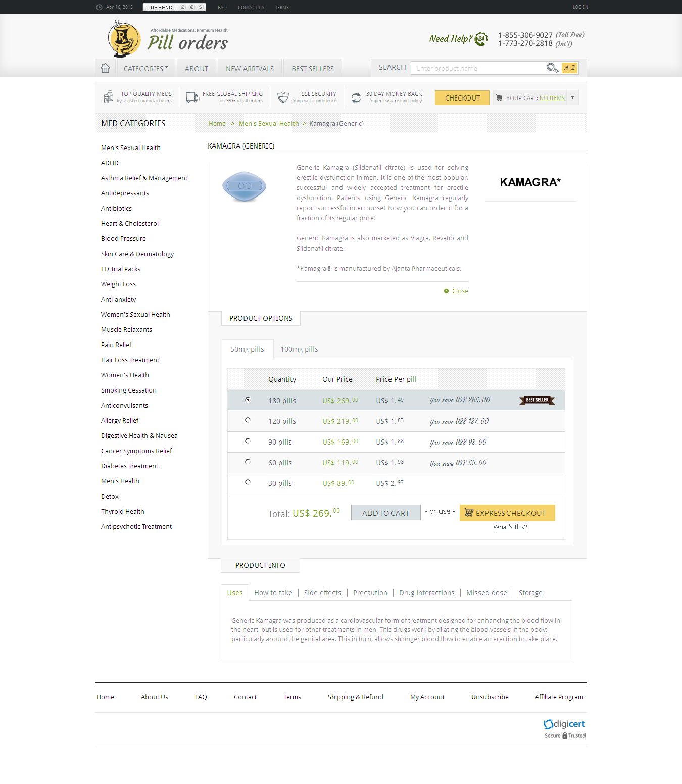Open Terms in the top bar
This screenshot has width=682, height=784.
(x=282, y=7)
